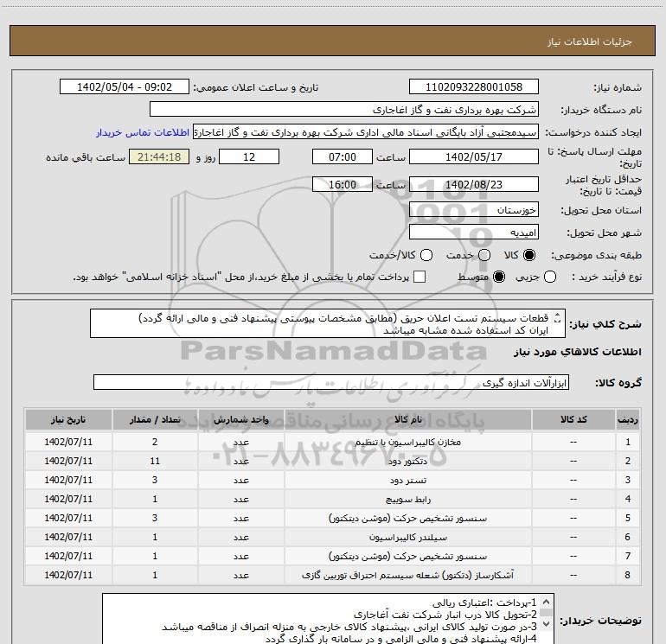Image resolution: width=666 pixels, height=644 pixels.
Task: Click the goods group field ابزارآلات اندازه گیری
Action: pyautogui.click(x=331, y=382)
